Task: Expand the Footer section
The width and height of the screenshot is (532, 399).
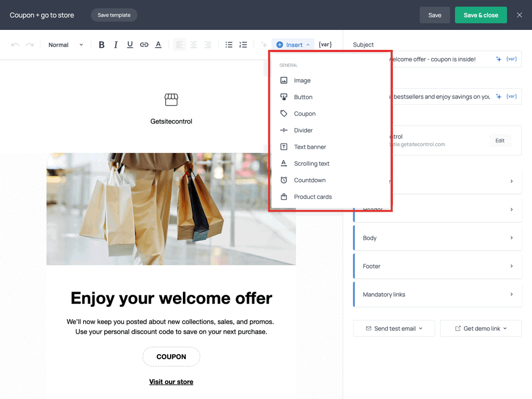Action: (x=437, y=266)
